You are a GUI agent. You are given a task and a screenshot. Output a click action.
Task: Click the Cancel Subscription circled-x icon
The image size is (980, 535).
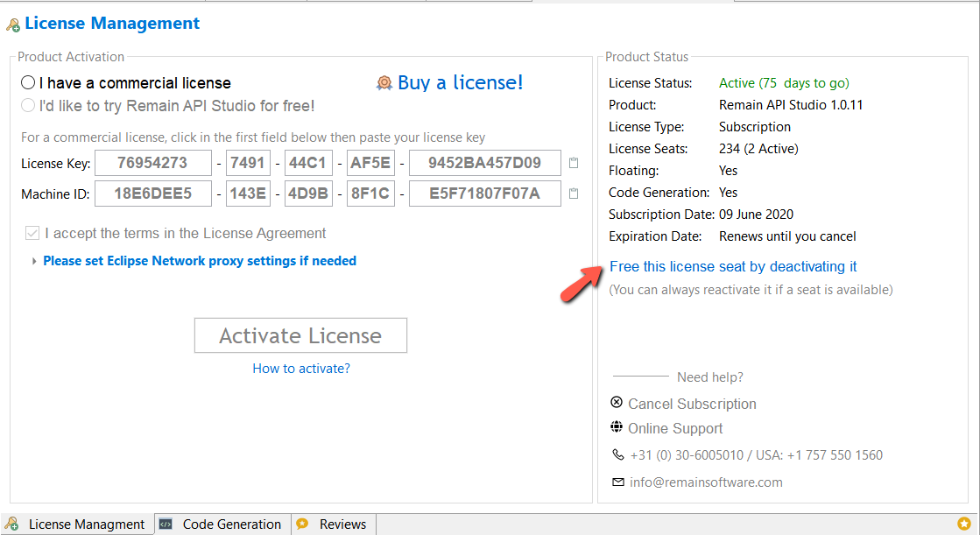617,402
